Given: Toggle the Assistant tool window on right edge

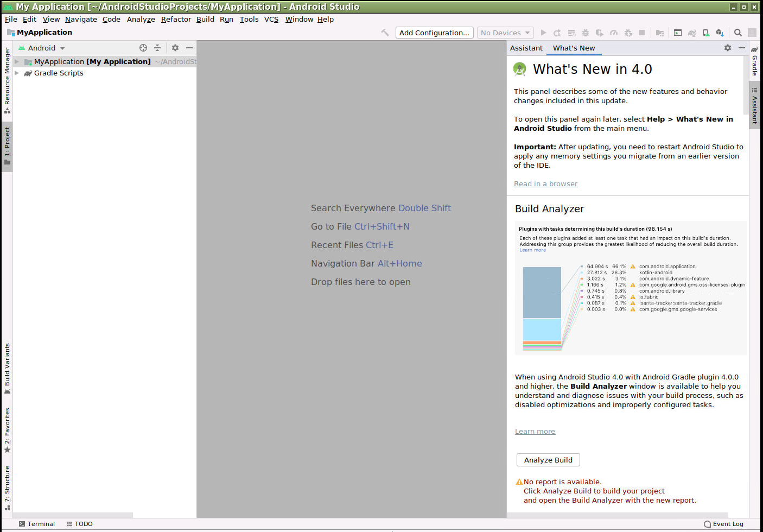Looking at the screenshot, I should (754, 105).
